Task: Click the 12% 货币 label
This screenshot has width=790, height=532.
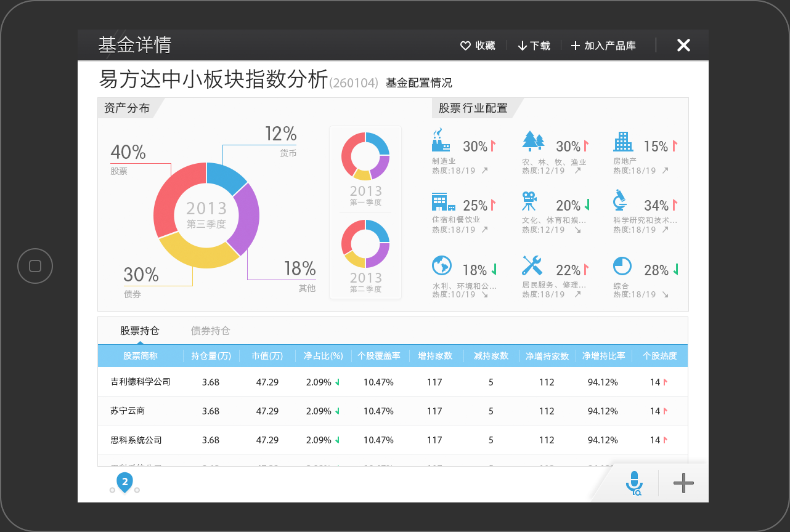Action: coord(281,140)
